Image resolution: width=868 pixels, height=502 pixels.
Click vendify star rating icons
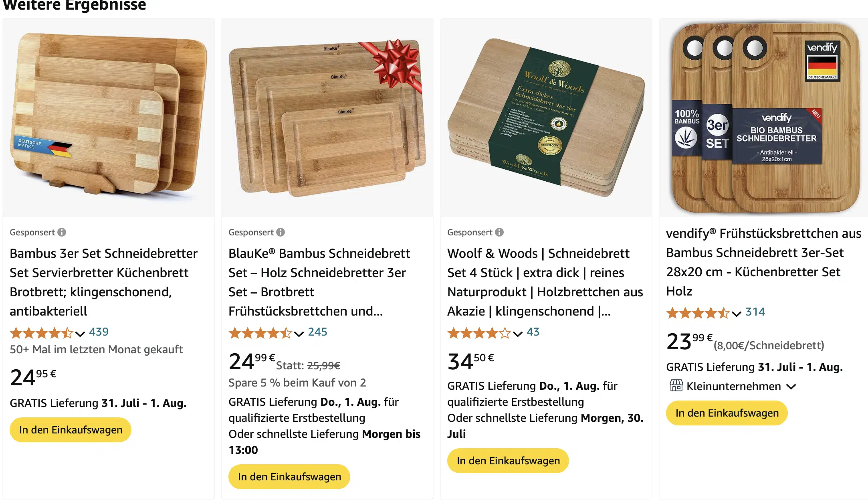pyautogui.click(x=698, y=313)
